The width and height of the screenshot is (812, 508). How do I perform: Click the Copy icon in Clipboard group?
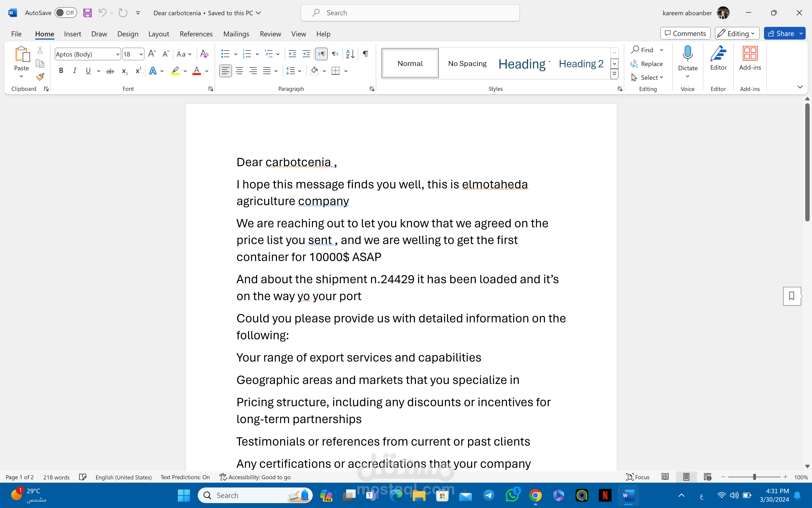point(40,63)
